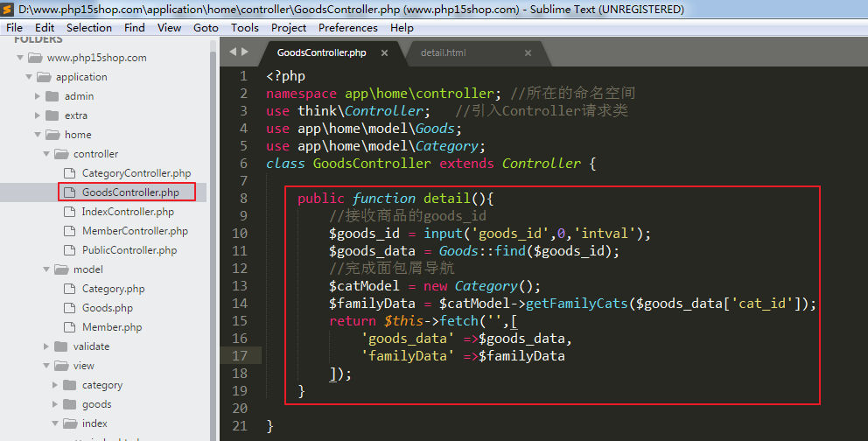The width and height of the screenshot is (868, 441).
Task: Click the Sublime Text icon in title bar
Action: coord(8,9)
